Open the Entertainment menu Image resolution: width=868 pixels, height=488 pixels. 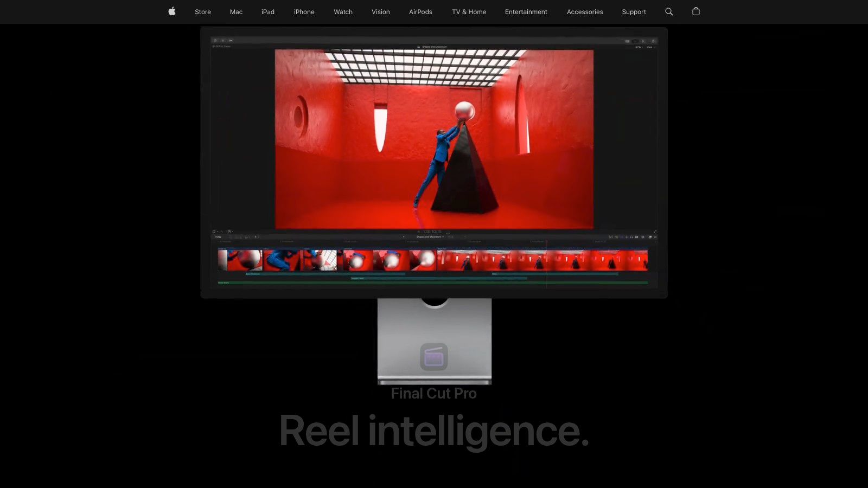[526, 12]
